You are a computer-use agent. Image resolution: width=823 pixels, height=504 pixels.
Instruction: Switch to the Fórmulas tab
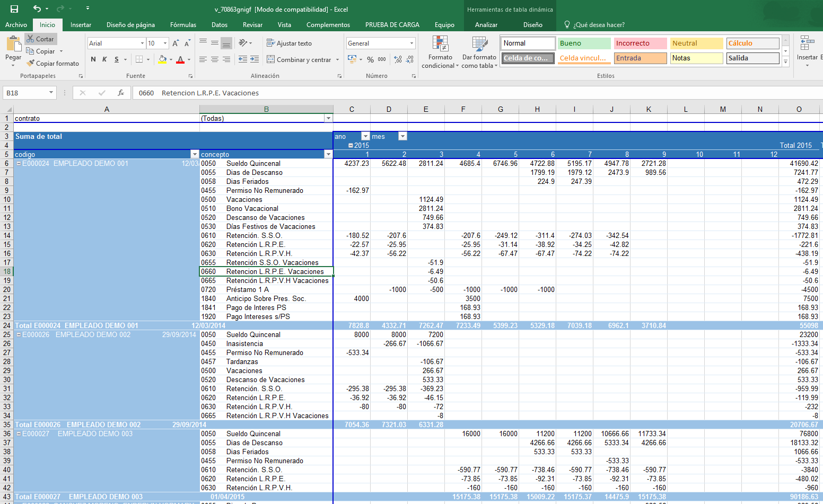pyautogui.click(x=183, y=25)
